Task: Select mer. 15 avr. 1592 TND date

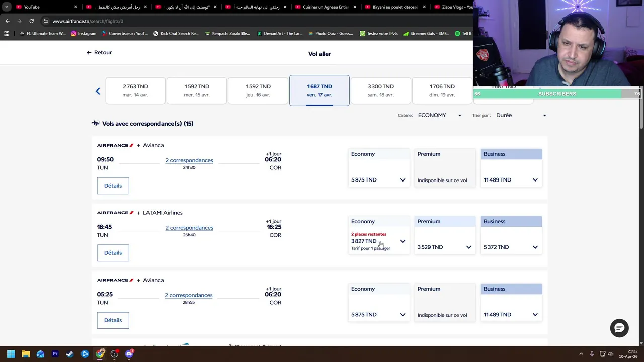Action: (197, 90)
